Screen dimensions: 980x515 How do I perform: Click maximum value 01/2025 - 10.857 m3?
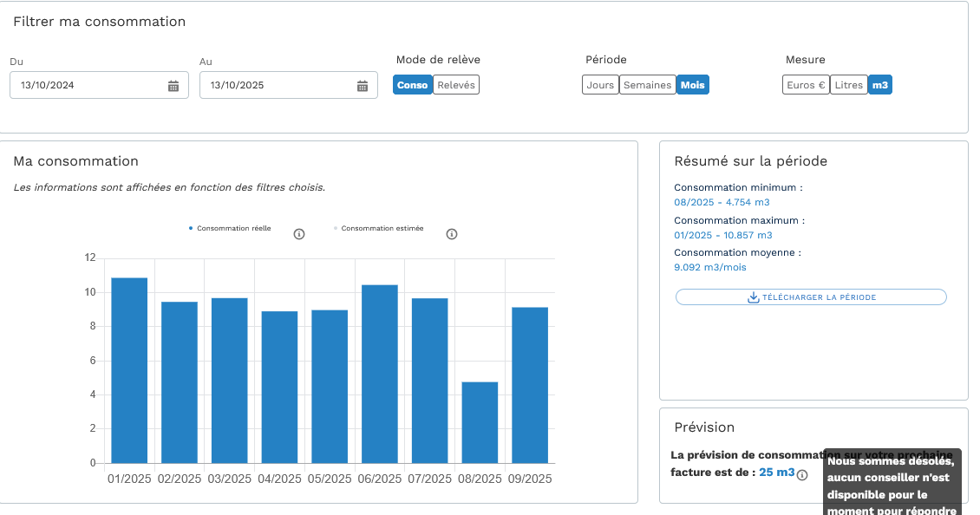723,236
